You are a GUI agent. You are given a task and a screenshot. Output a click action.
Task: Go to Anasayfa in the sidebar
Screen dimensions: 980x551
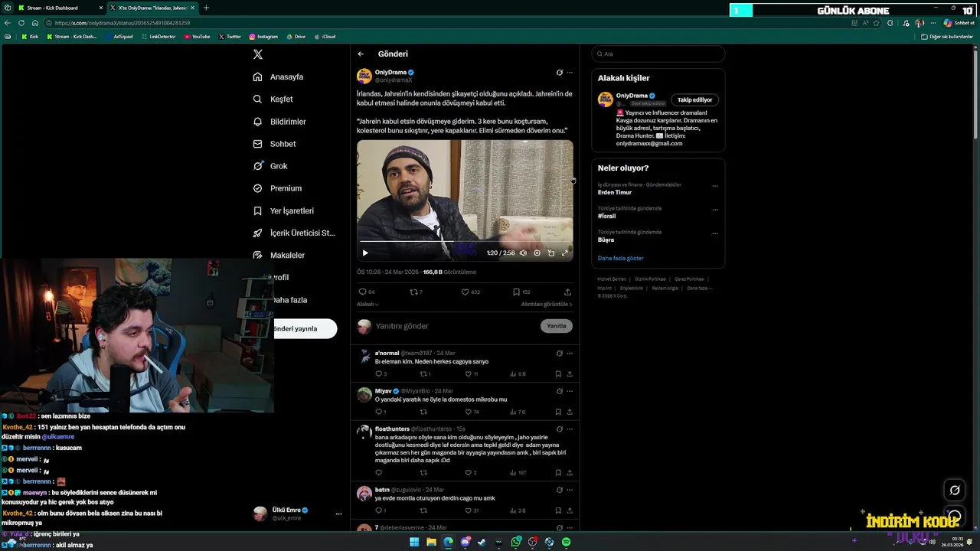click(278, 77)
